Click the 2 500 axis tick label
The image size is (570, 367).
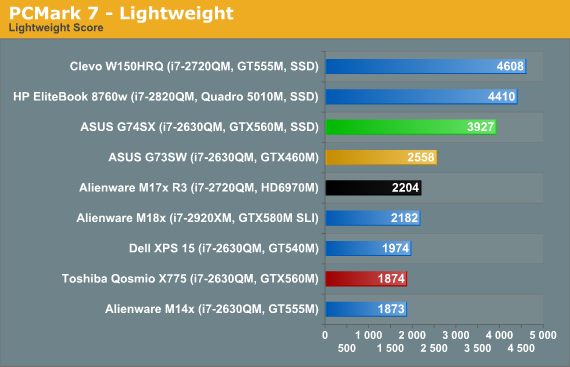(x=434, y=348)
